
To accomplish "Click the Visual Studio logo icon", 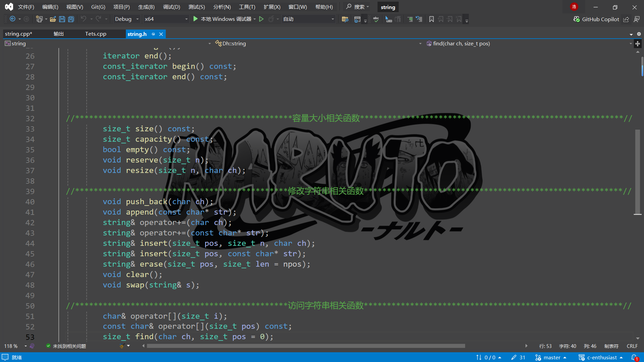I will coord(9,7).
